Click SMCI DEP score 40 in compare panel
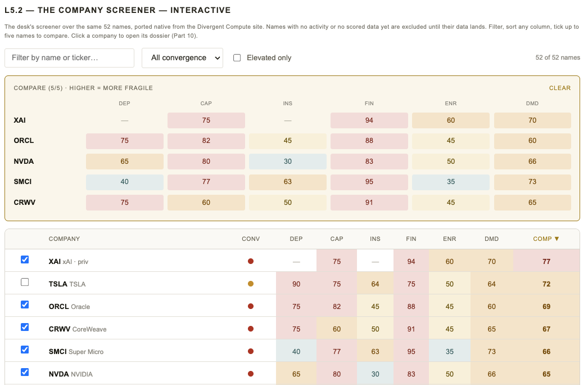The height and width of the screenshot is (385, 588). 124,181
